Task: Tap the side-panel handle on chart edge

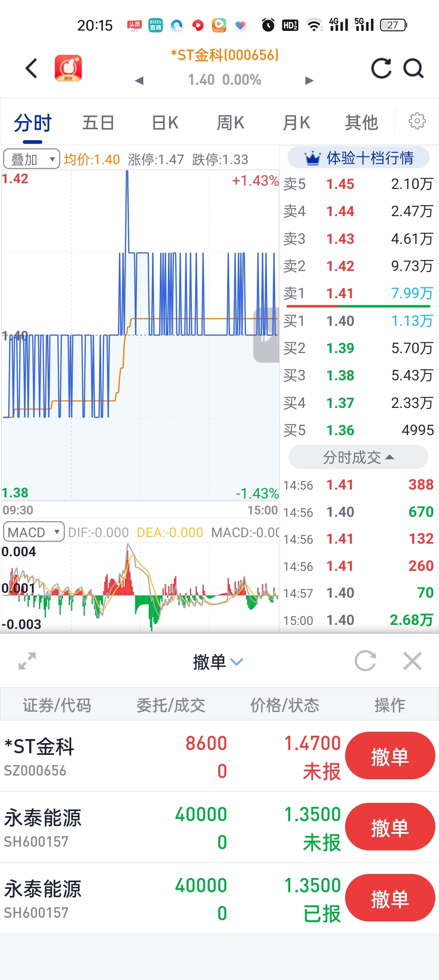Action: tap(266, 335)
